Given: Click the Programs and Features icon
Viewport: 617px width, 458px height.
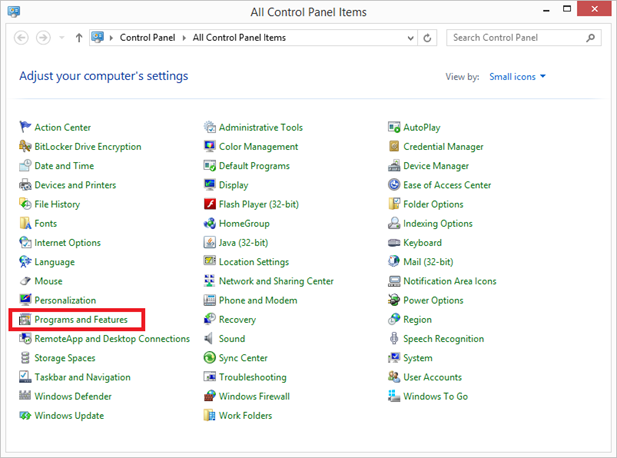Looking at the screenshot, I should tap(25, 319).
